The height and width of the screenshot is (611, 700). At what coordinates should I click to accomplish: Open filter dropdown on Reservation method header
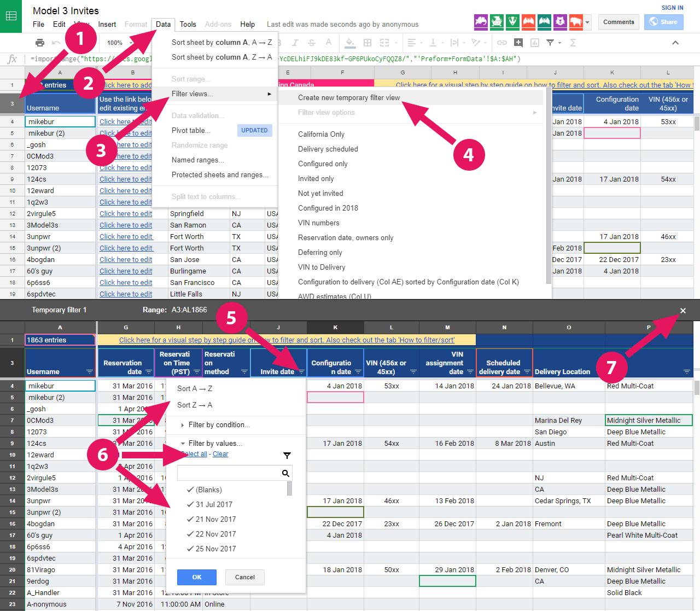coord(244,372)
